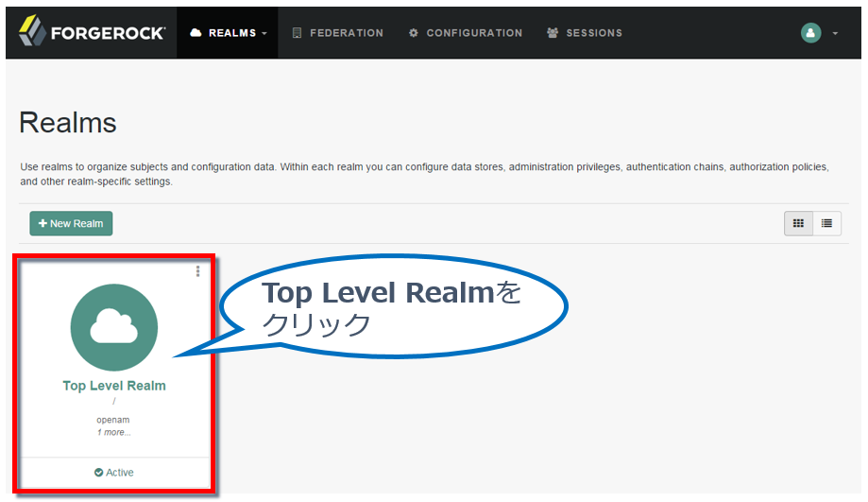
Task: Open the Configuration menu item
Action: 466,33
